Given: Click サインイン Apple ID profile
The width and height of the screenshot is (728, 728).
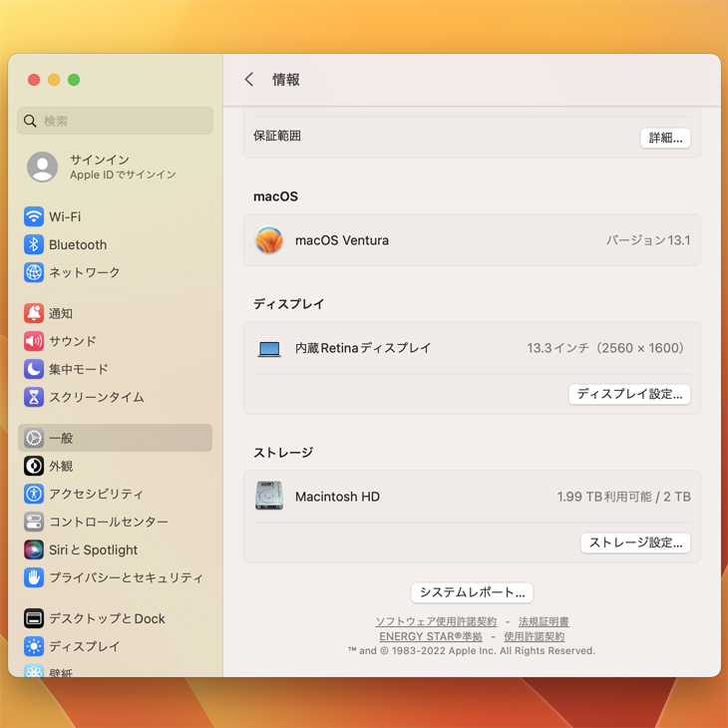Looking at the screenshot, I should [x=100, y=167].
